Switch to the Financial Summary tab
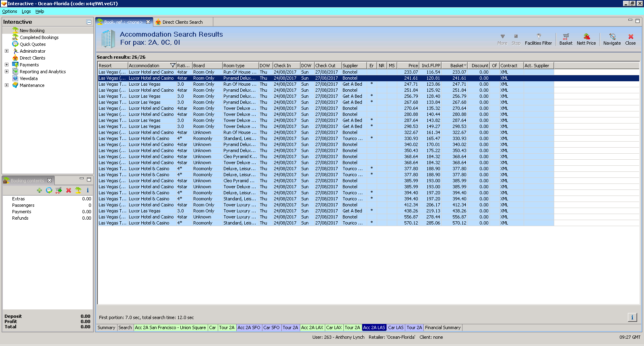This screenshot has height=346, width=644. (x=442, y=327)
